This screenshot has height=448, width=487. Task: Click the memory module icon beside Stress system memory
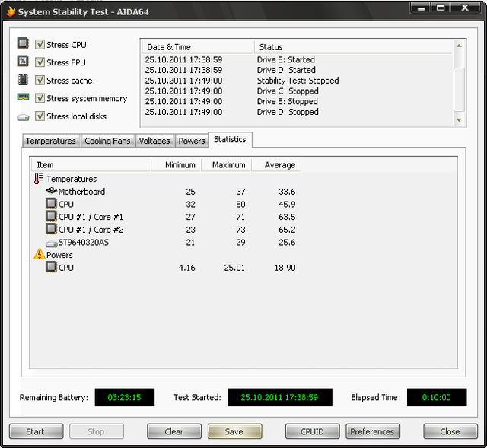pyautogui.click(x=23, y=98)
